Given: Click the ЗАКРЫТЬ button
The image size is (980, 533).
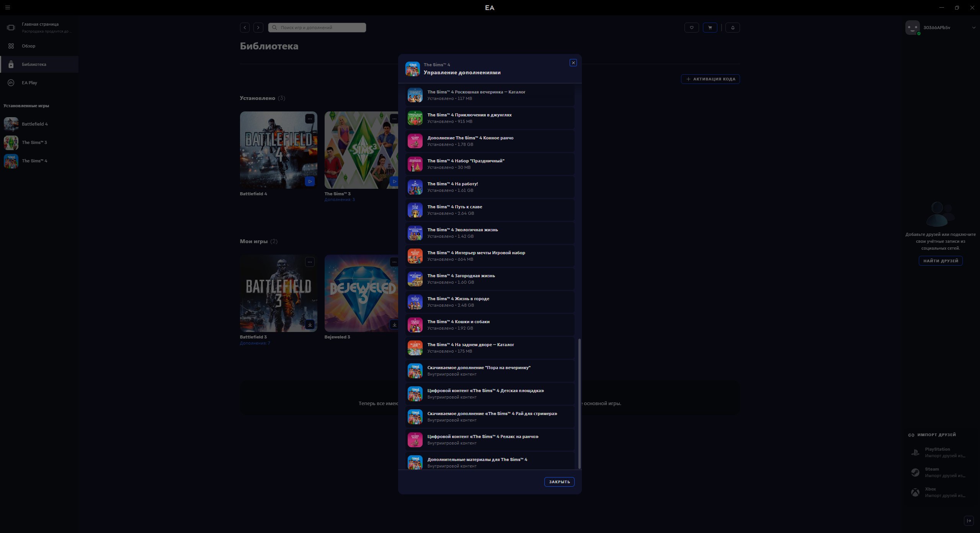Looking at the screenshot, I should (559, 482).
